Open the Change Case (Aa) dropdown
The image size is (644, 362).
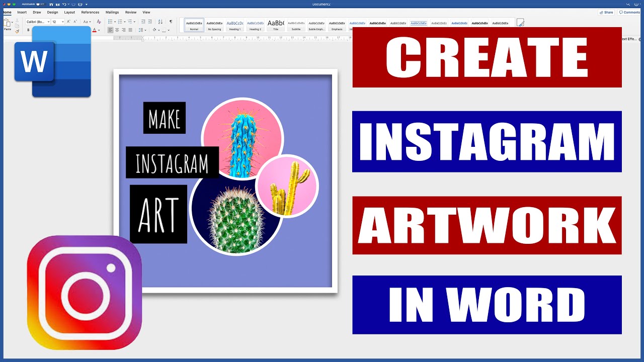[x=87, y=22]
